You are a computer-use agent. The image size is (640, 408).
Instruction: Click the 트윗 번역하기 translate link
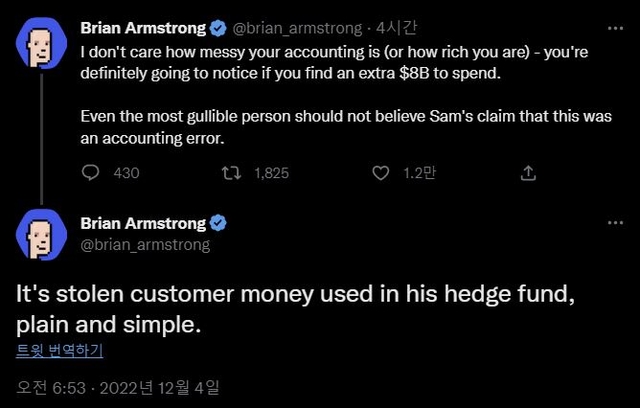coord(59,350)
